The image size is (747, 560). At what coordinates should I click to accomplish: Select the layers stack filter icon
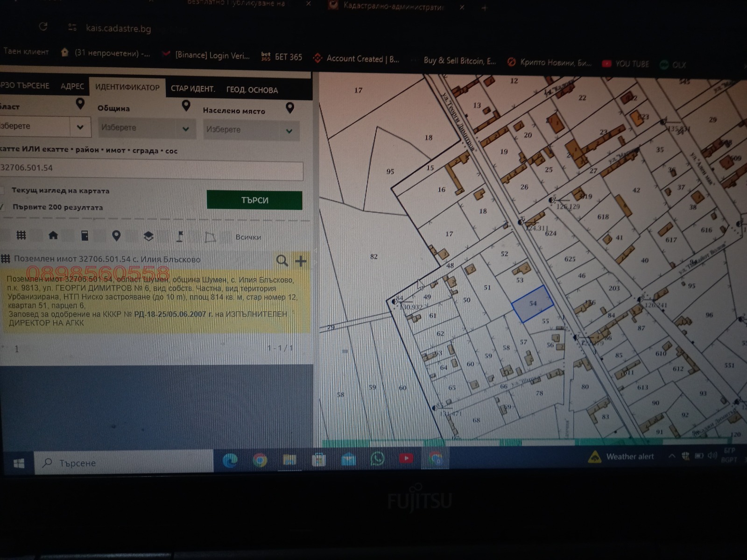(148, 237)
